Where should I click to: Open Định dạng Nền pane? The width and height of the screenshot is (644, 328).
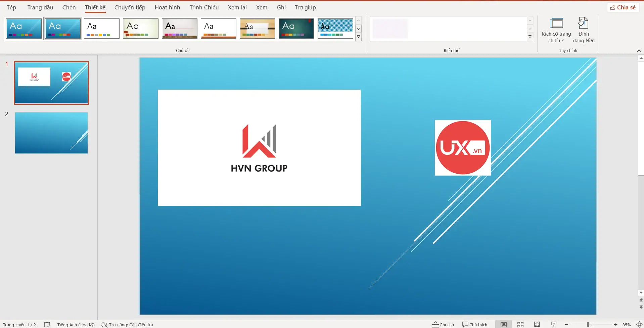(x=584, y=30)
